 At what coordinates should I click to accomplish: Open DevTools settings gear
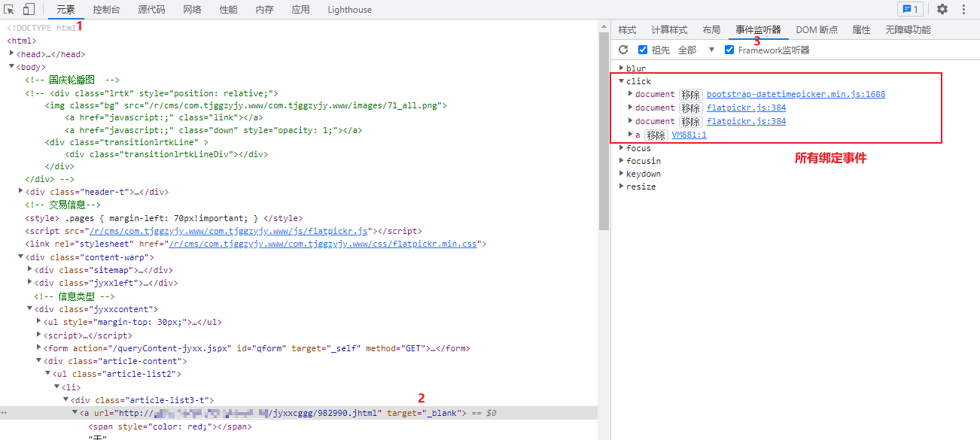942,10
